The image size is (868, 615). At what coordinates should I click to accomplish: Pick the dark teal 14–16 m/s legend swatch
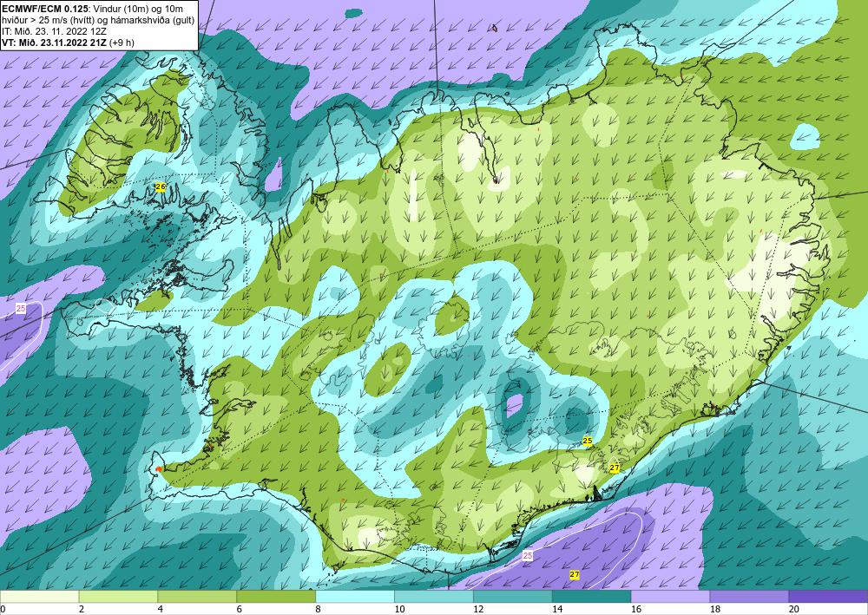pyautogui.click(x=591, y=597)
